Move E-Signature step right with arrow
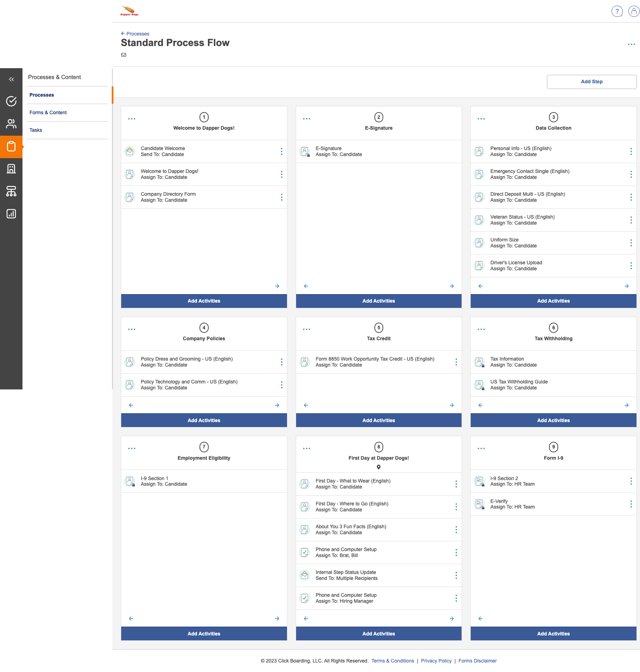This screenshot has width=640, height=672. pos(452,286)
